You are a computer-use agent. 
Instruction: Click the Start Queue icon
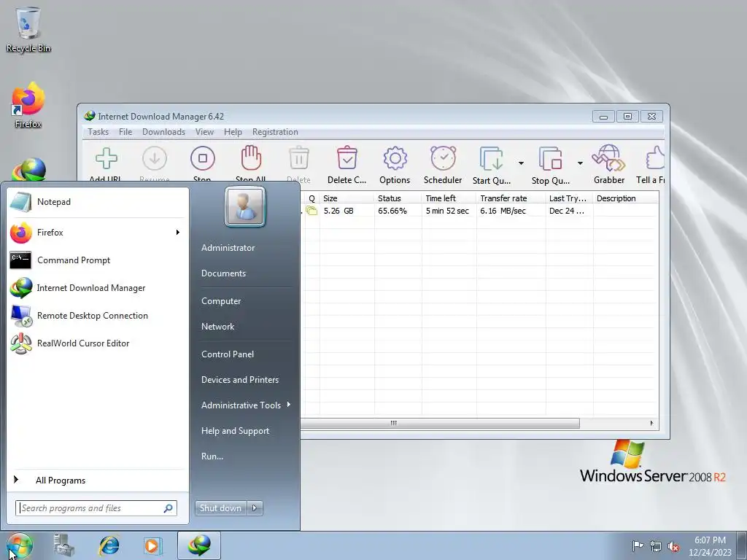pos(491,158)
